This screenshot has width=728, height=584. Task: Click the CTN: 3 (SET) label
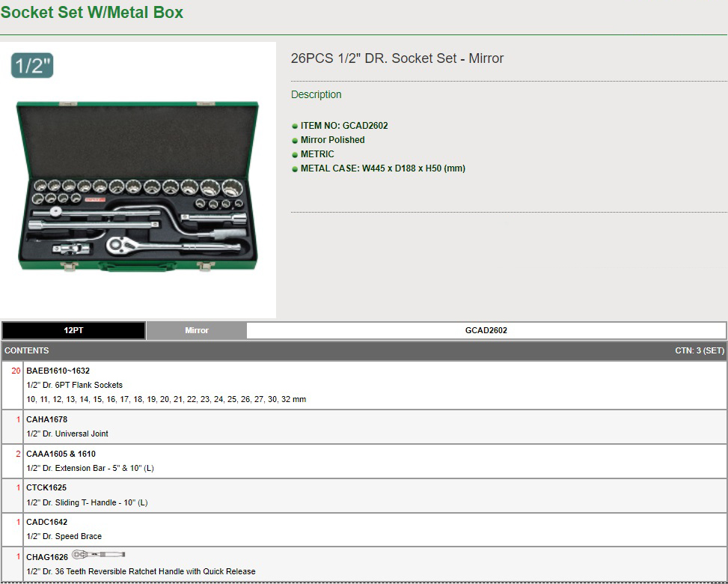pos(700,350)
